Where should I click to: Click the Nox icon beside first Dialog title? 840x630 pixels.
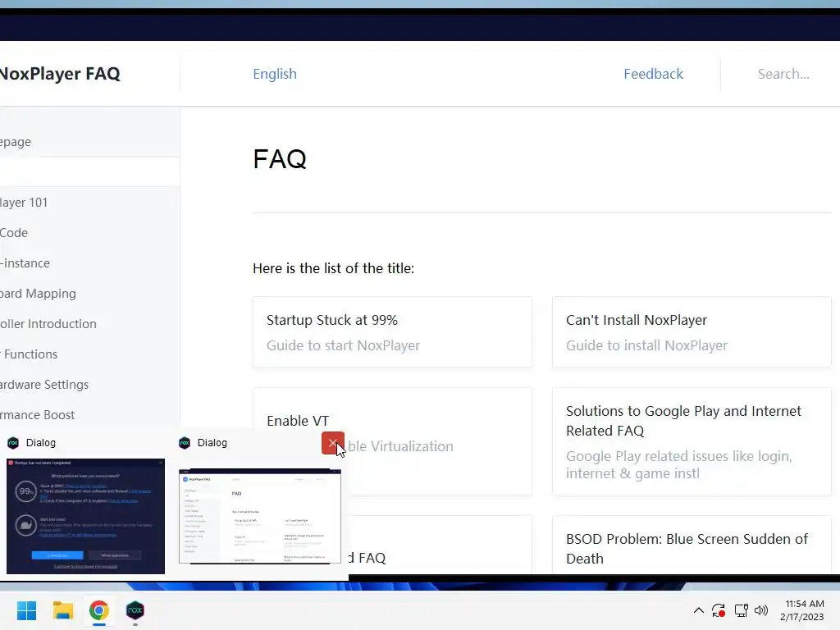pos(13,443)
